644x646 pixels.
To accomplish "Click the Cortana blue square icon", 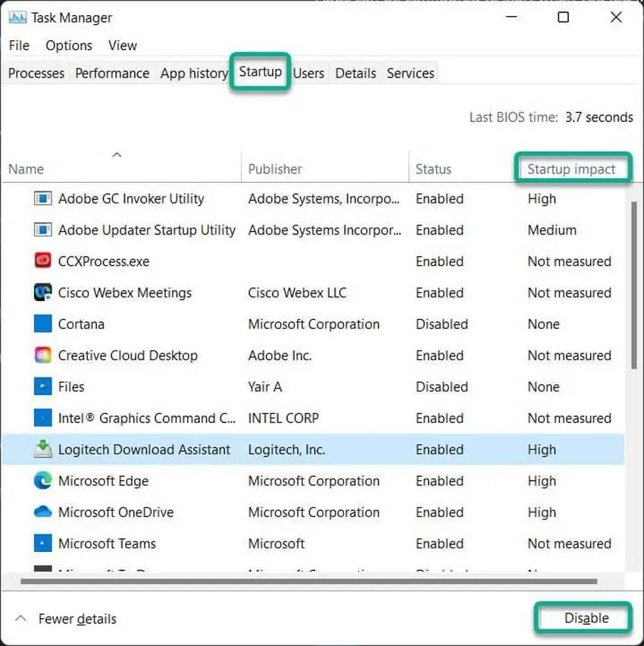I will [x=43, y=324].
